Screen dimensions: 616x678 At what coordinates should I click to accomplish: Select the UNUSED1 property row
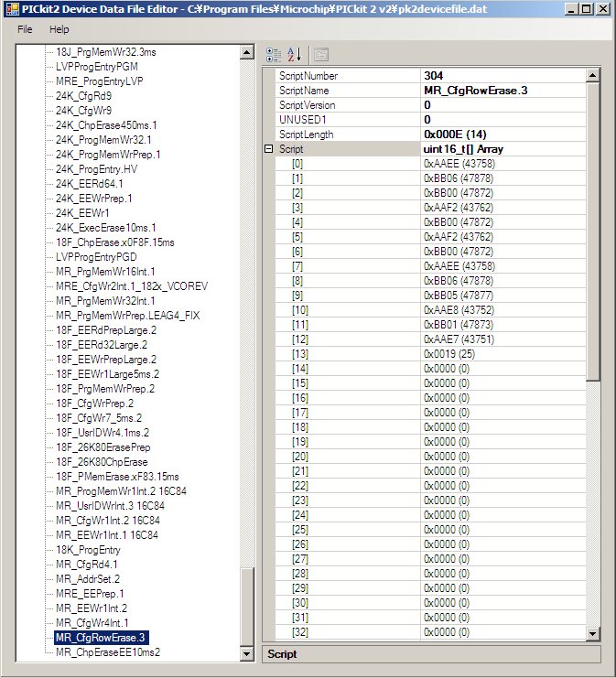click(431, 120)
